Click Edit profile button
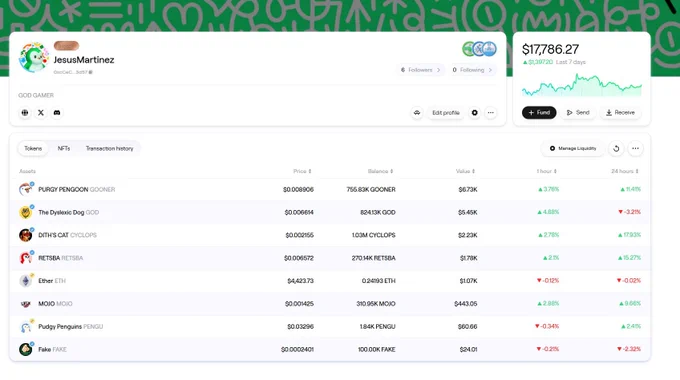 445,113
